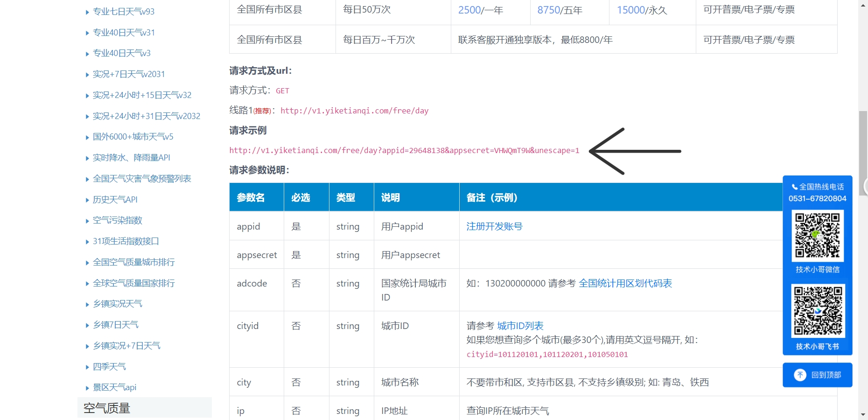This screenshot has width=868, height=420.
Task: Open the 城市ID列表 link
Action: coord(520,326)
